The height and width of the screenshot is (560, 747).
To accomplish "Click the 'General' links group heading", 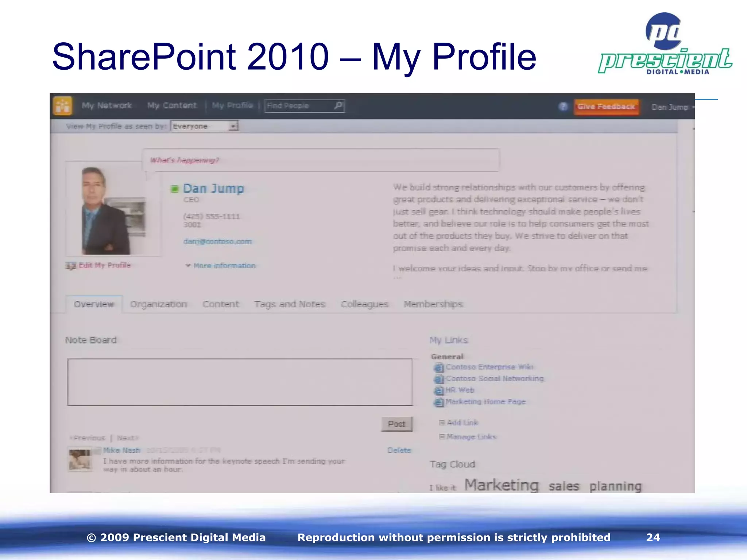I will [447, 357].
